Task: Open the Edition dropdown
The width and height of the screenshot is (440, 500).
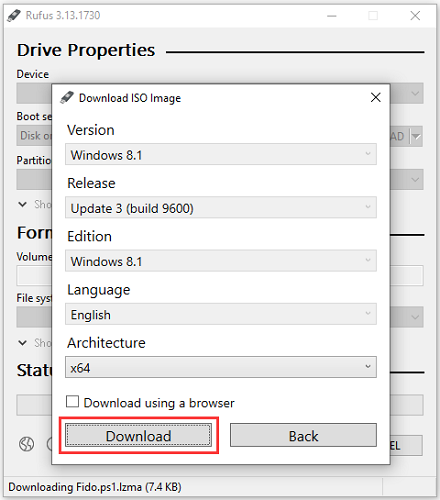Action: point(221,261)
